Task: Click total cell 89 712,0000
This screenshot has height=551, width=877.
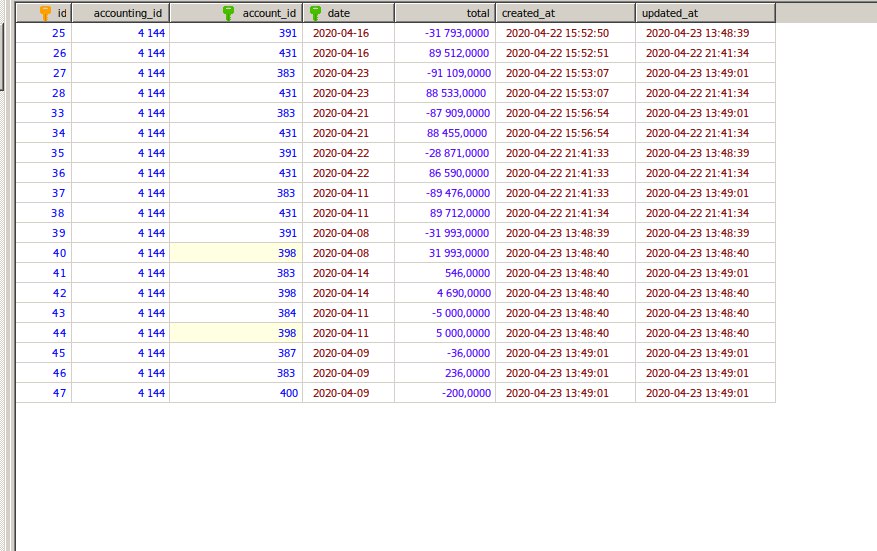Action: pyautogui.click(x=445, y=213)
